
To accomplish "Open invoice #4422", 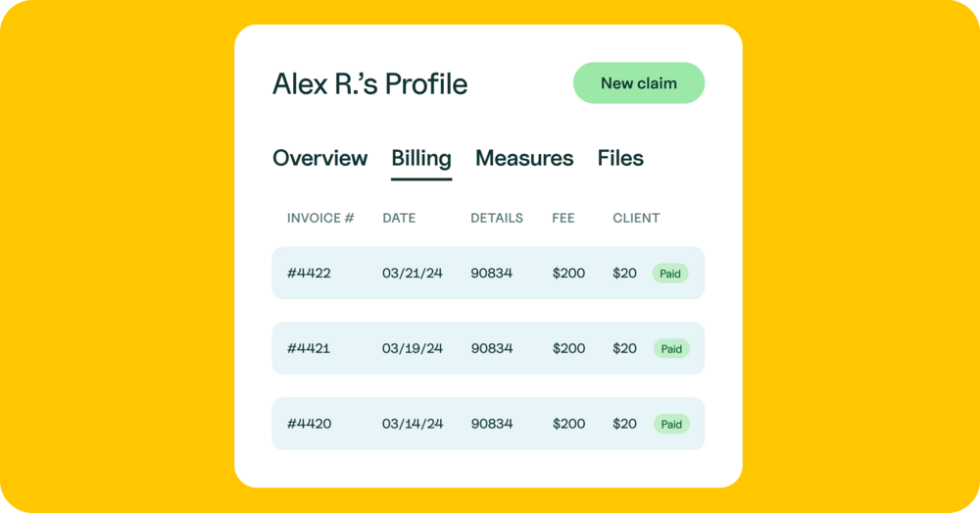I will [309, 274].
